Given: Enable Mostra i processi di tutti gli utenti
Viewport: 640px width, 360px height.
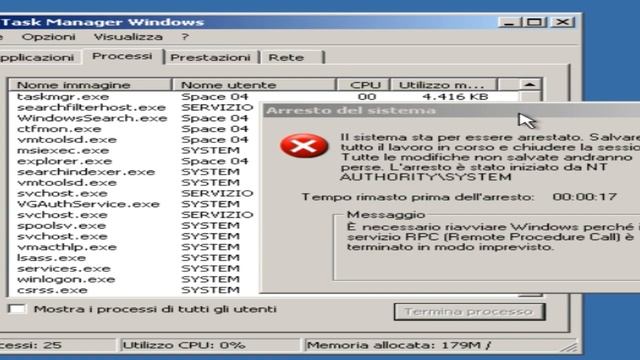Looking at the screenshot, I should click(17, 309).
